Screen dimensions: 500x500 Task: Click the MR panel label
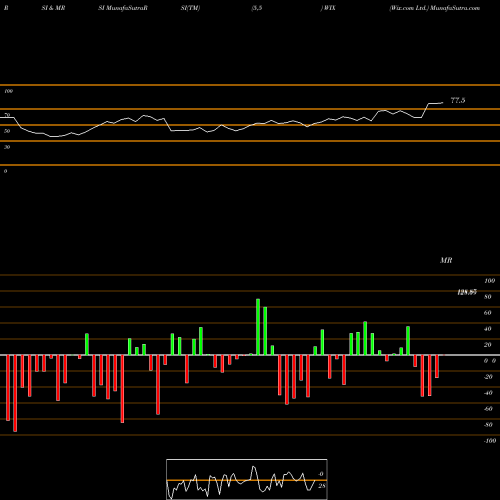pyautogui.click(x=446, y=260)
